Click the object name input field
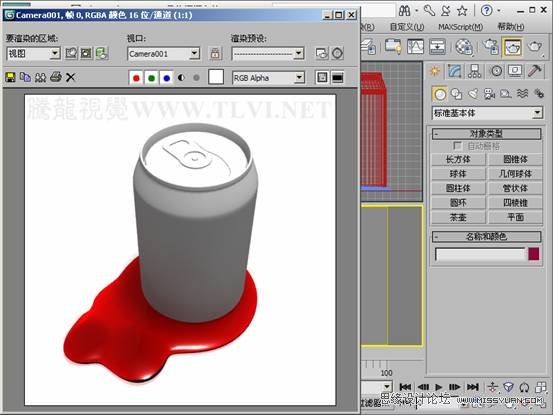553x415 pixels. 480,254
